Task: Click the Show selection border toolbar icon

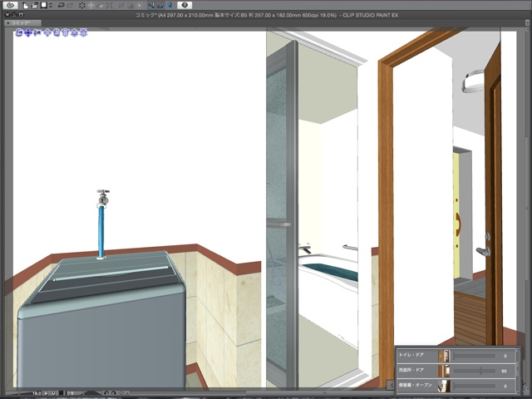Action: [140, 6]
